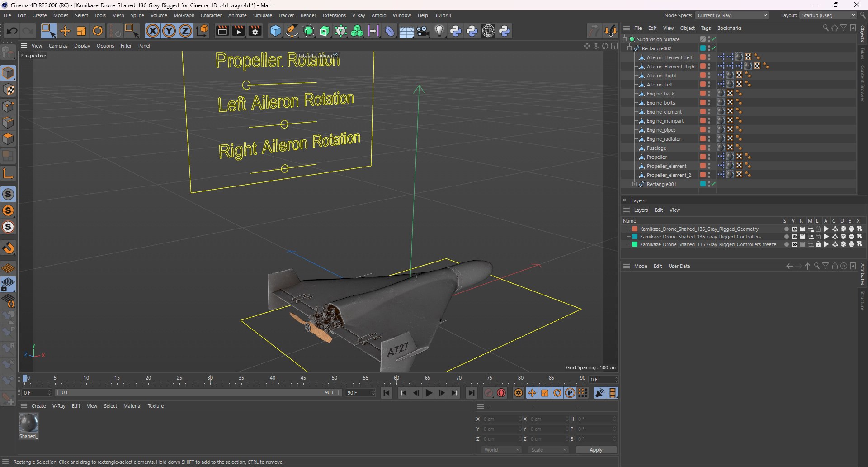Viewport: 868px width, 467px height.
Task: Click color swatch of Controllers_freeze layer
Action: [x=635, y=244]
